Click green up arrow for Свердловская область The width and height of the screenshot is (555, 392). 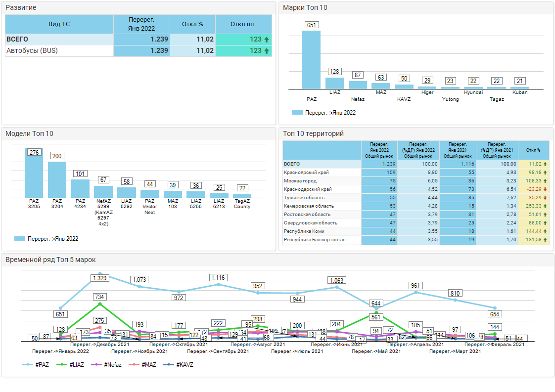[x=545, y=223]
